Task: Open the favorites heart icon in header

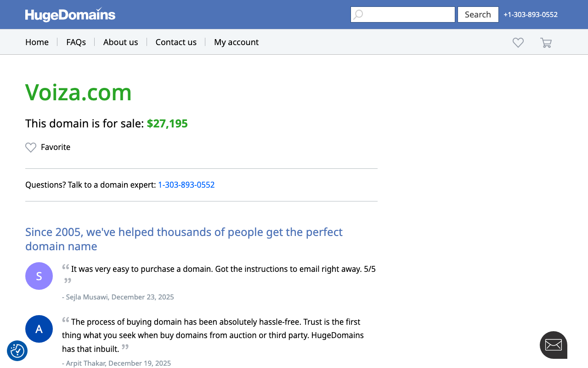Action: [518, 42]
